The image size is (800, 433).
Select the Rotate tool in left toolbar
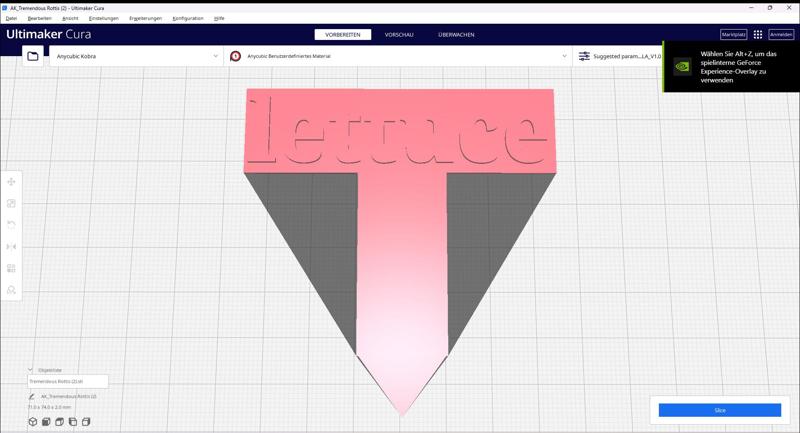click(11, 225)
